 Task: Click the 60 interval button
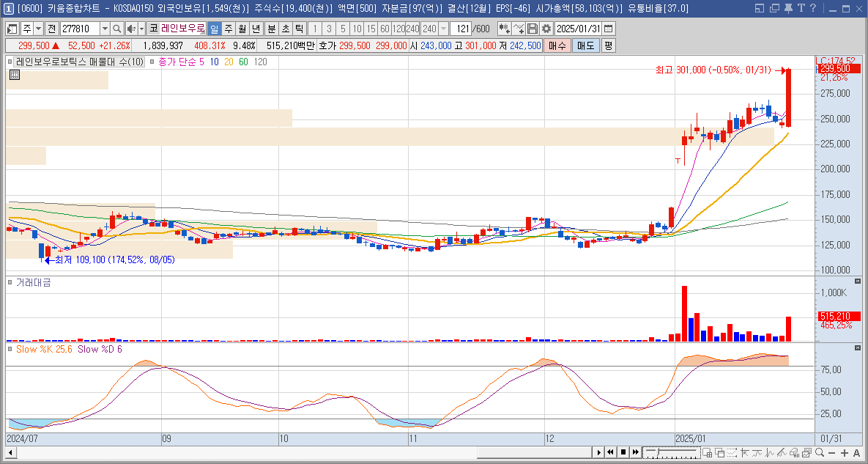pos(384,29)
